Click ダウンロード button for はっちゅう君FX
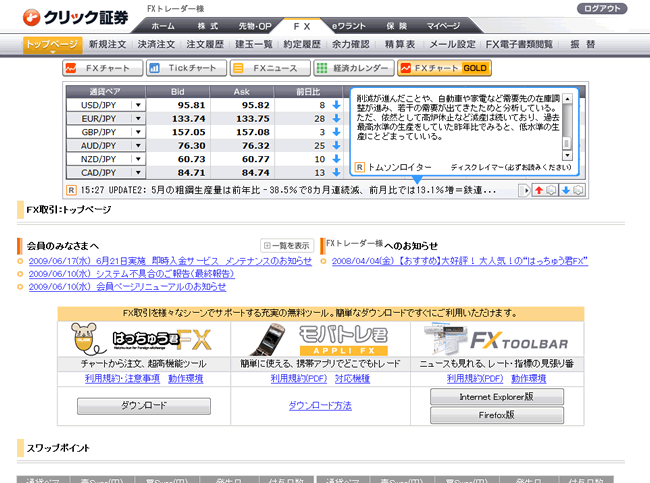Screen dimensions: 650x483 coord(144,406)
